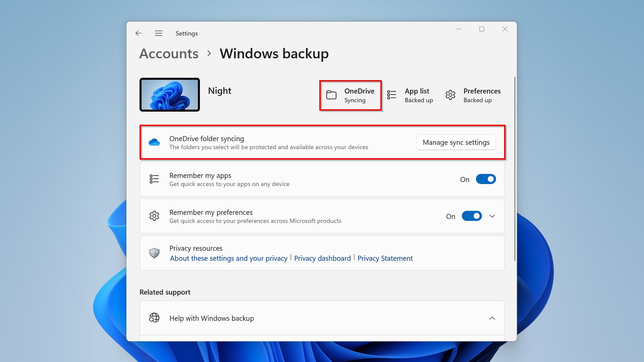Navigate back using the back arrow

(x=138, y=33)
